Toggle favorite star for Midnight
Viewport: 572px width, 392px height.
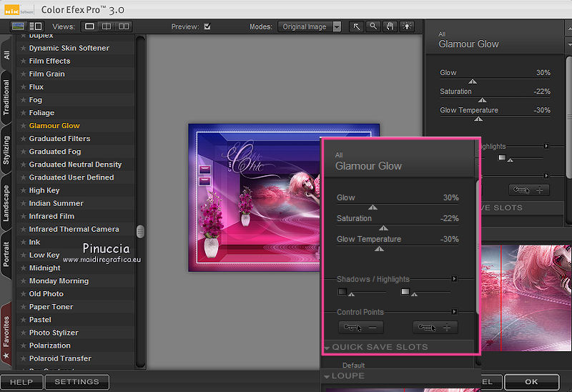point(24,268)
